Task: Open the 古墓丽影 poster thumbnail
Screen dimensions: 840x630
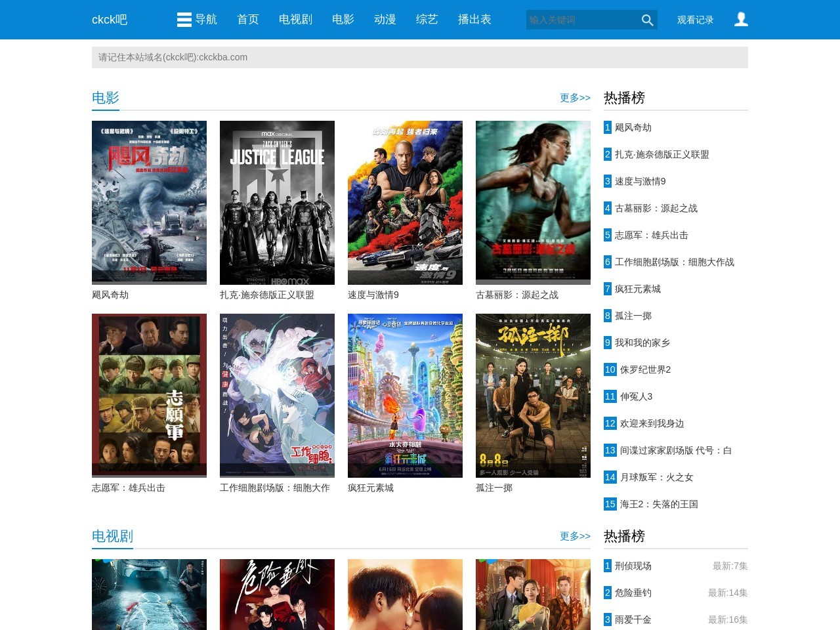Action: (x=533, y=203)
